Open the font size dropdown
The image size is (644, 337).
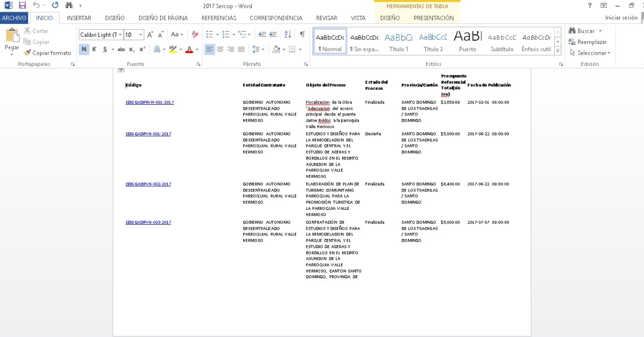click(x=141, y=35)
